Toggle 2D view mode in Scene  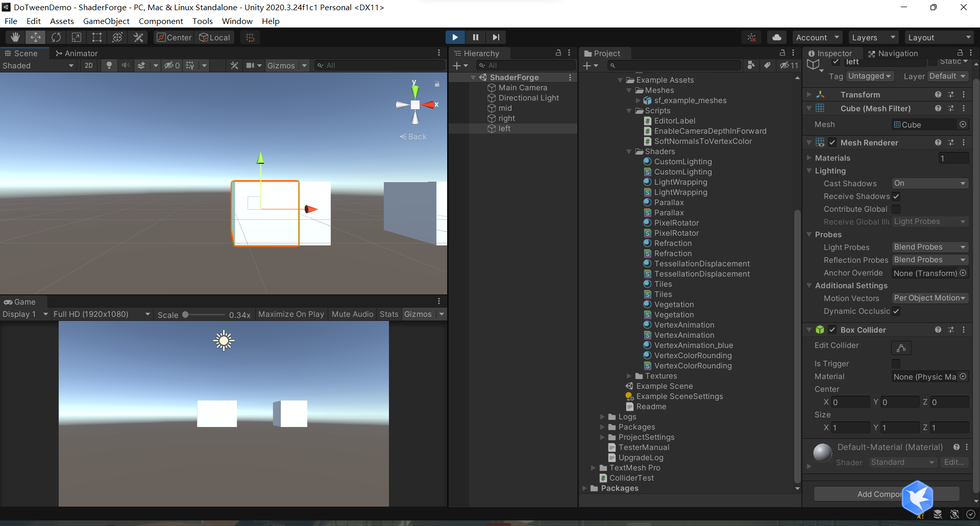pos(89,65)
